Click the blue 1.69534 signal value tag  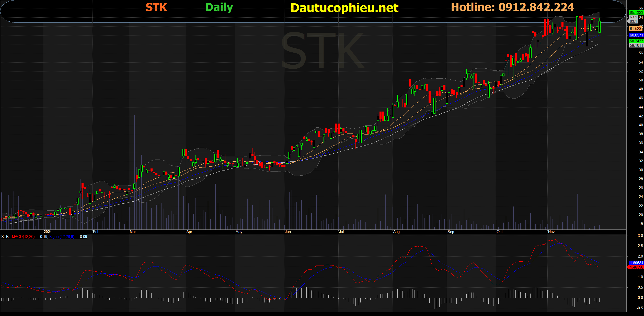(636, 263)
